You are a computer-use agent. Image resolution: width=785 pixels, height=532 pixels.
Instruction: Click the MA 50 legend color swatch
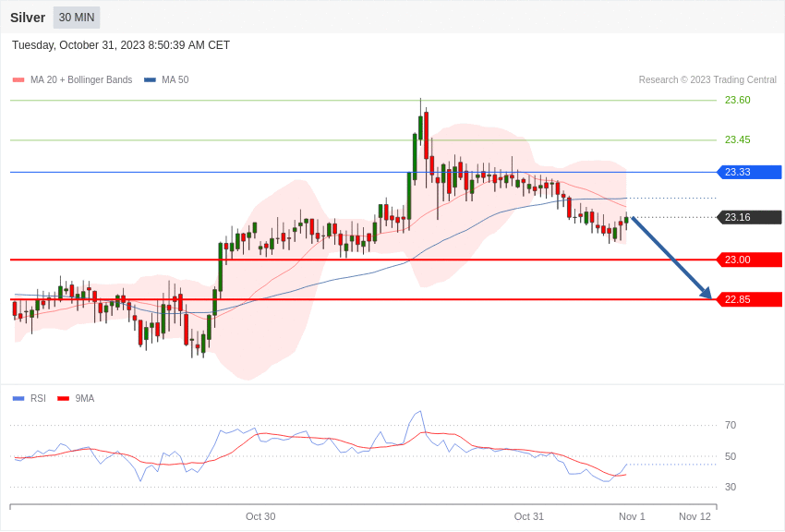point(150,80)
